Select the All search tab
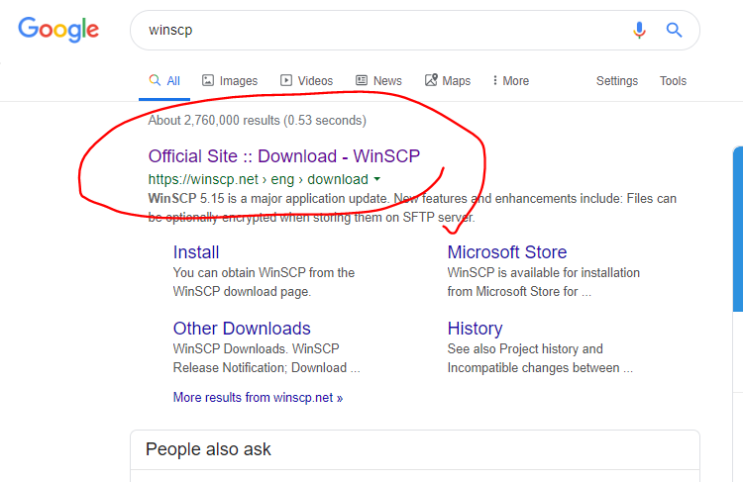743x482 pixels. click(x=164, y=81)
